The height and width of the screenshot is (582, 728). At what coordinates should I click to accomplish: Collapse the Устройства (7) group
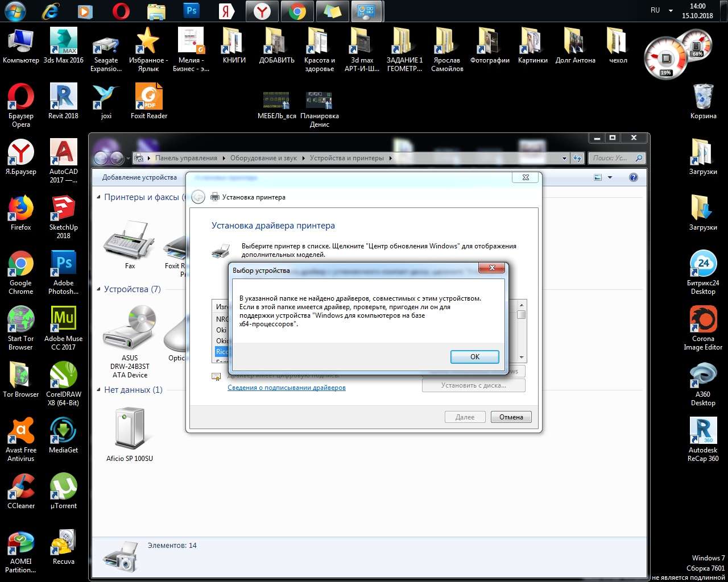point(98,289)
